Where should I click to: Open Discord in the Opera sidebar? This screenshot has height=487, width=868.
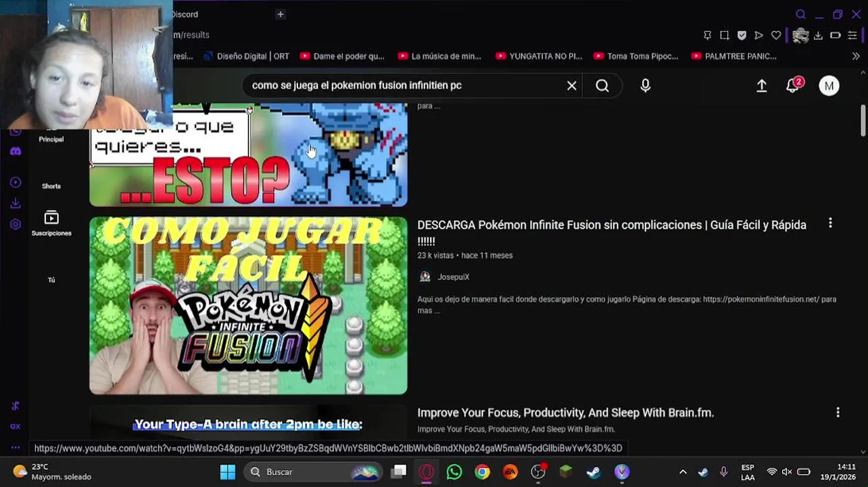pos(16,152)
